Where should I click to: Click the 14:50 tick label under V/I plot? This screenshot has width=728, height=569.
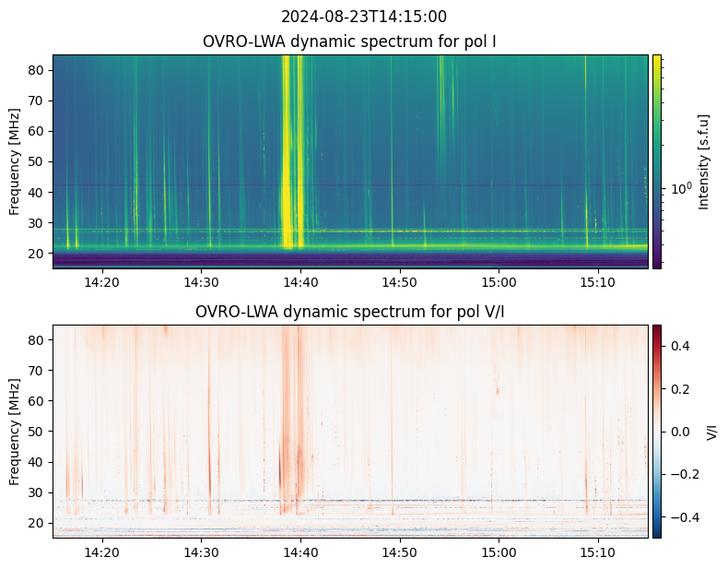pyautogui.click(x=399, y=552)
